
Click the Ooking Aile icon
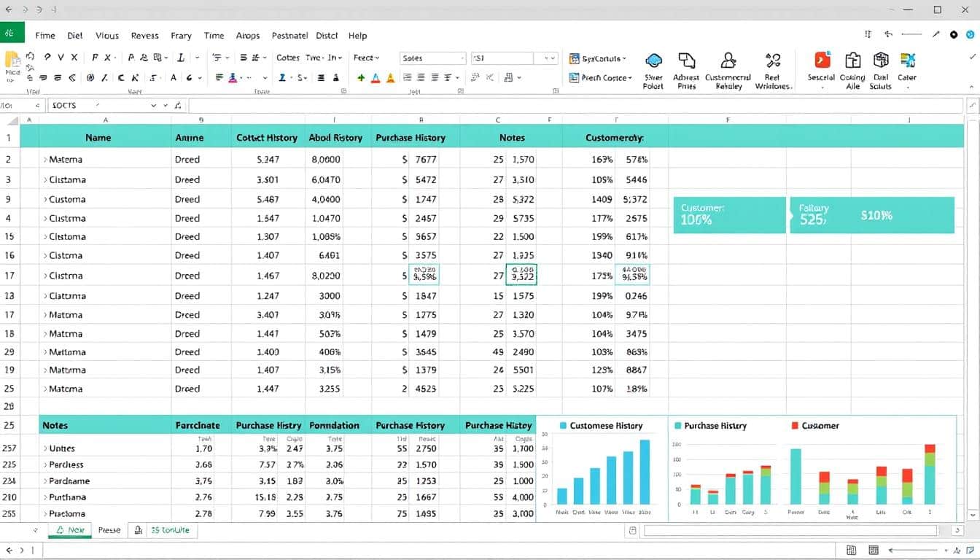click(x=852, y=61)
